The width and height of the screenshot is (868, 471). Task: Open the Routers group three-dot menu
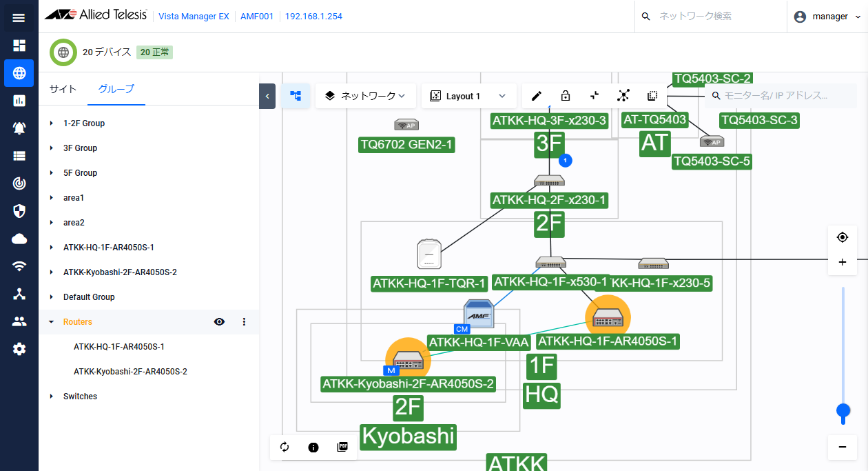coord(244,321)
